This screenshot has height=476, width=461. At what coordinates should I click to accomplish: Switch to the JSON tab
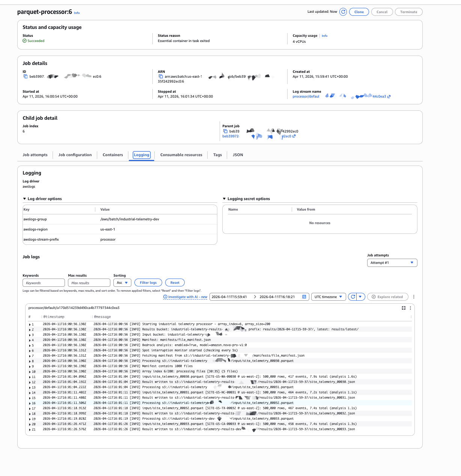238,155
